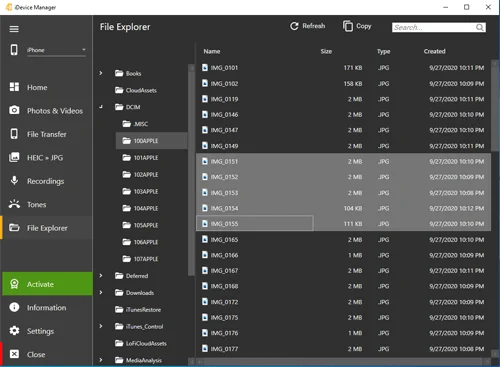The image size is (500, 367).
Task: Click the Tones alarm icon
Action: (14, 204)
